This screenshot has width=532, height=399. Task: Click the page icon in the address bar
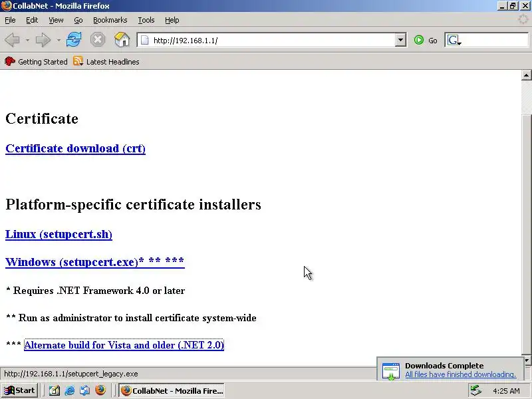[145, 41]
